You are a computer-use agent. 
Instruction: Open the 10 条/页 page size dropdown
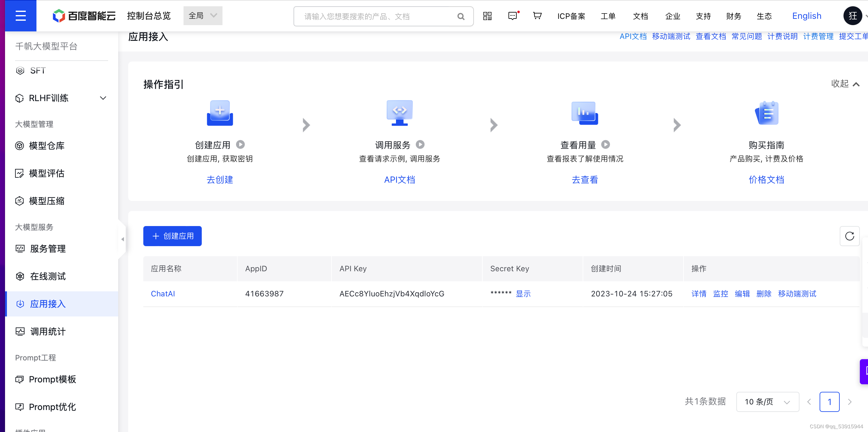click(x=767, y=402)
